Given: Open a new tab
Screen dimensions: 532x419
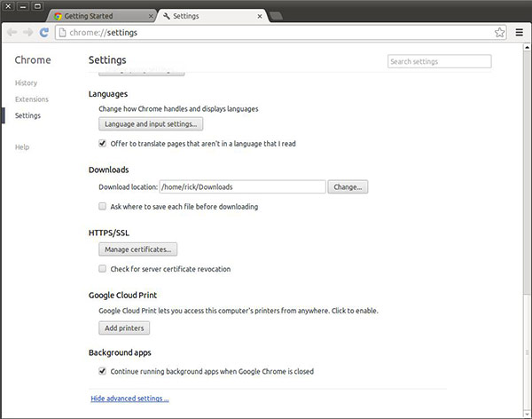Looking at the screenshot, I should coord(276,16).
